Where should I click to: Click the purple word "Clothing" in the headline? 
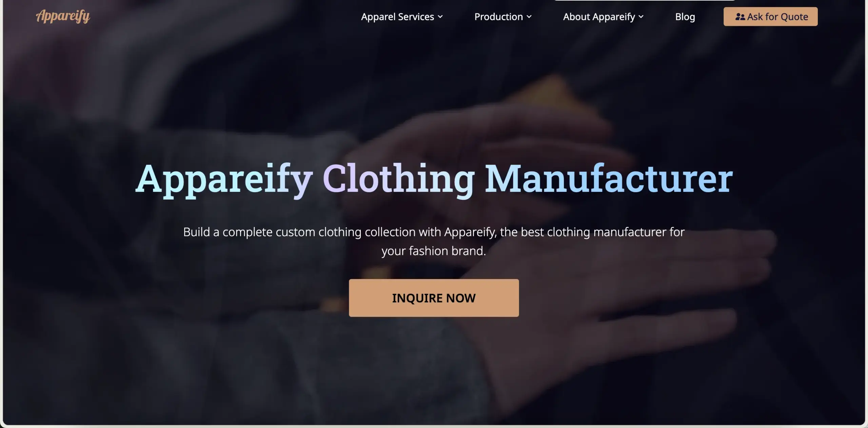click(399, 179)
